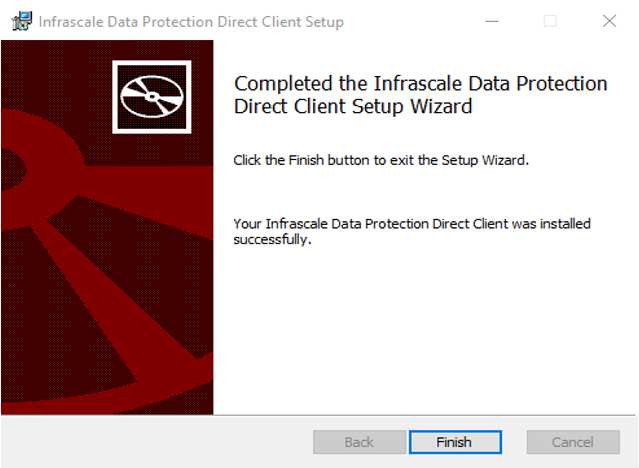The width and height of the screenshot is (639, 468).
Task: Click the blank white area below the success message
Action: pyautogui.click(x=420, y=330)
